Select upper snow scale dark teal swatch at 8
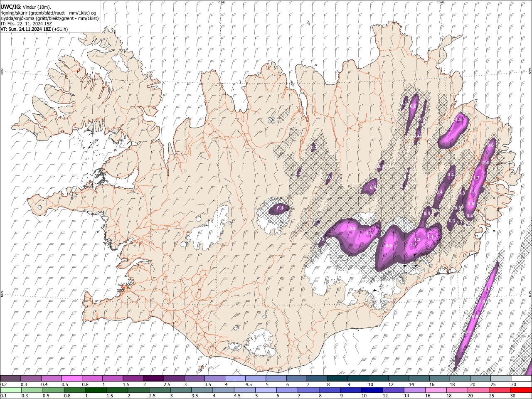 pyautogui.click(x=337, y=379)
